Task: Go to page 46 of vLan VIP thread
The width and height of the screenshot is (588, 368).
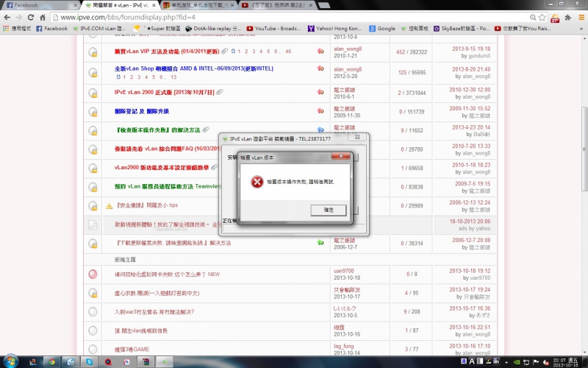Action: pyautogui.click(x=288, y=52)
